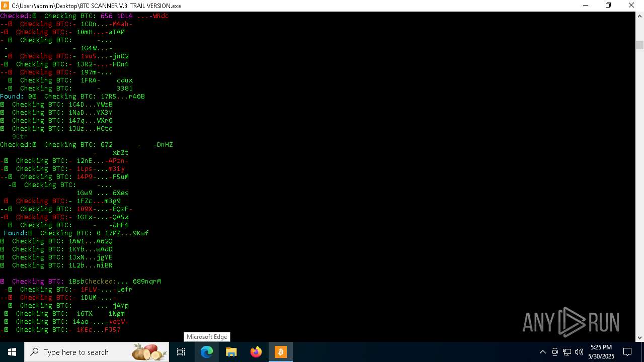The width and height of the screenshot is (644, 362).
Task: Click the line 'Checking BTC:- 1Lps-...m3iy'
Action: coord(62,168)
